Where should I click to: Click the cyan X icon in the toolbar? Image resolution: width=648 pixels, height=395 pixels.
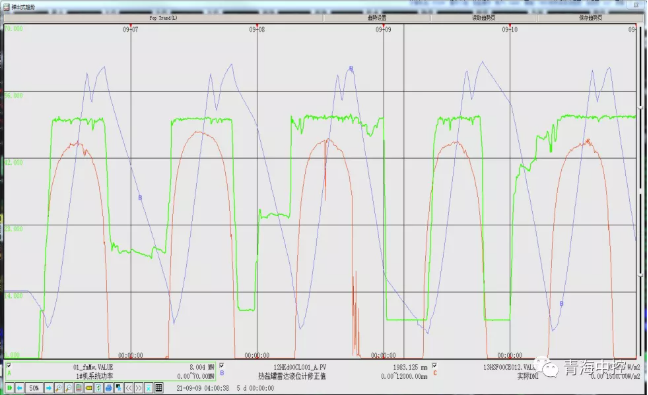click(149, 388)
